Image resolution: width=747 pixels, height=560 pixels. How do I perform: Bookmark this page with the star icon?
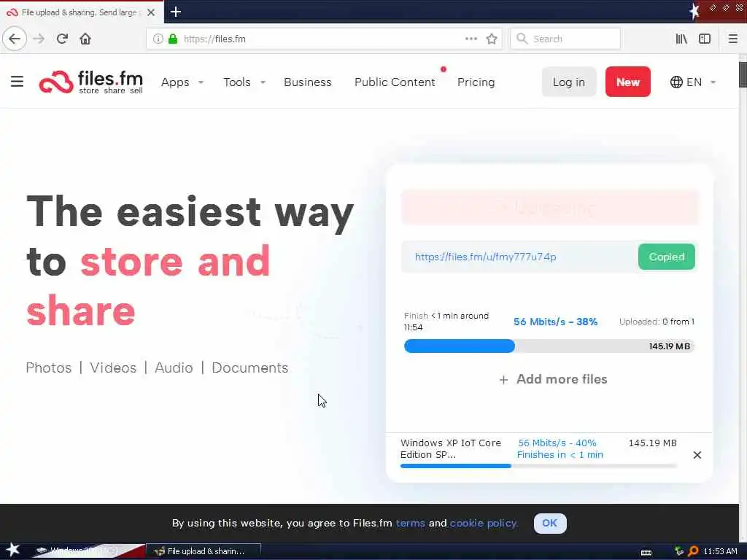coord(492,39)
